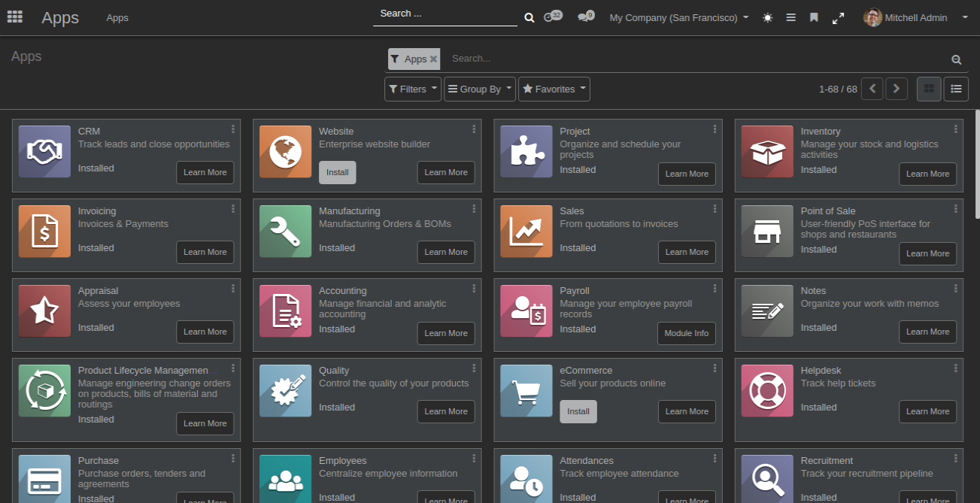
Task: Go to the previous page of apps
Action: [872, 89]
